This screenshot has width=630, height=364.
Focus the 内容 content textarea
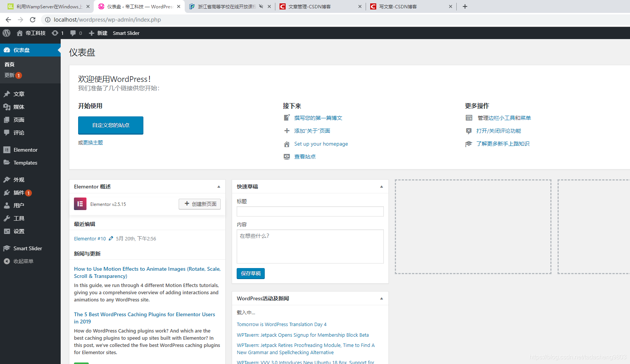click(310, 246)
